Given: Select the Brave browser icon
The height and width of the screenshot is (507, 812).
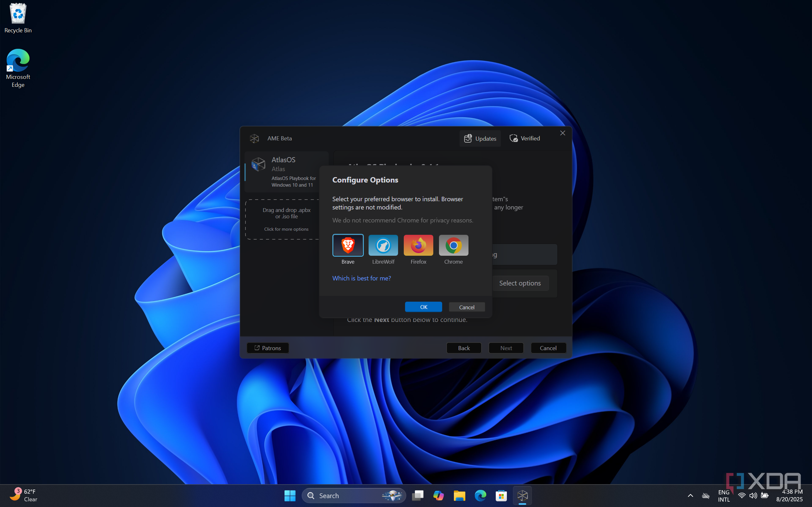Looking at the screenshot, I should pos(348,246).
